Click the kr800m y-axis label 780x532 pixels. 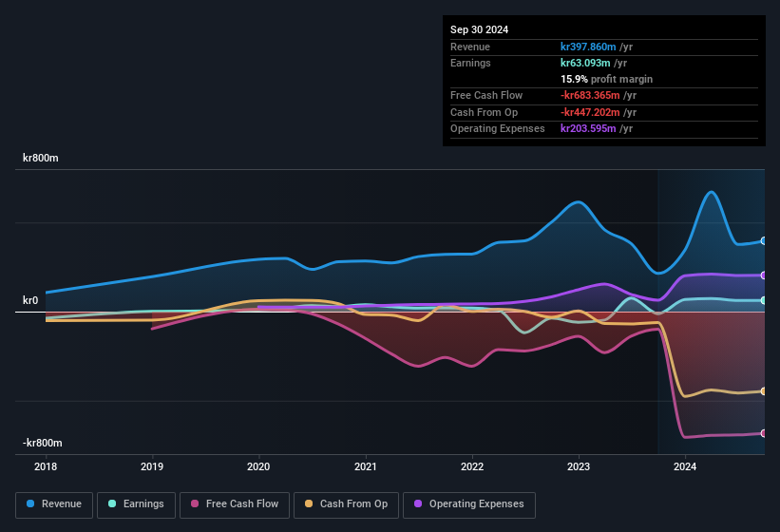[40, 158]
